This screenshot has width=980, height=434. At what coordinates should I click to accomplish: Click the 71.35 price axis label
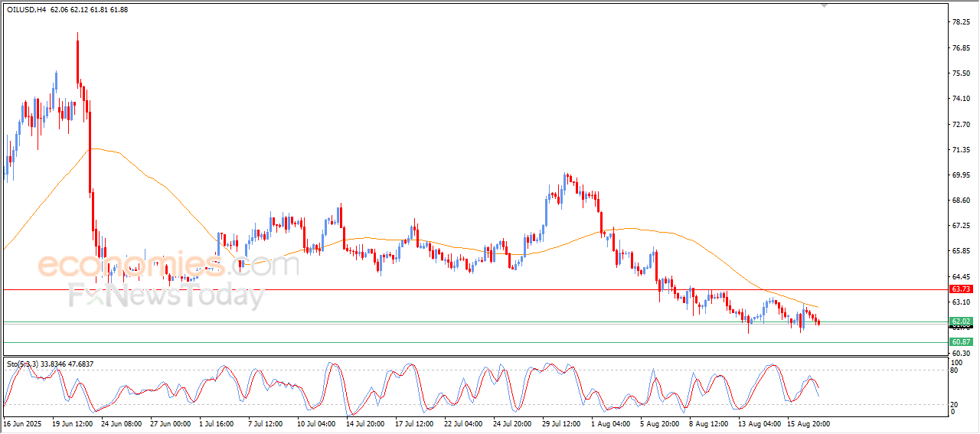pyautogui.click(x=962, y=149)
